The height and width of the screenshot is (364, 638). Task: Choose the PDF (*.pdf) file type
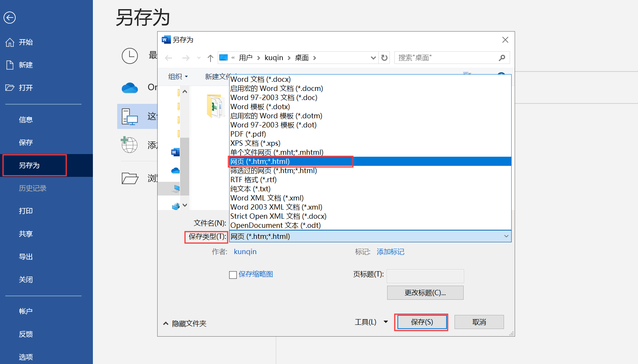point(370,134)
